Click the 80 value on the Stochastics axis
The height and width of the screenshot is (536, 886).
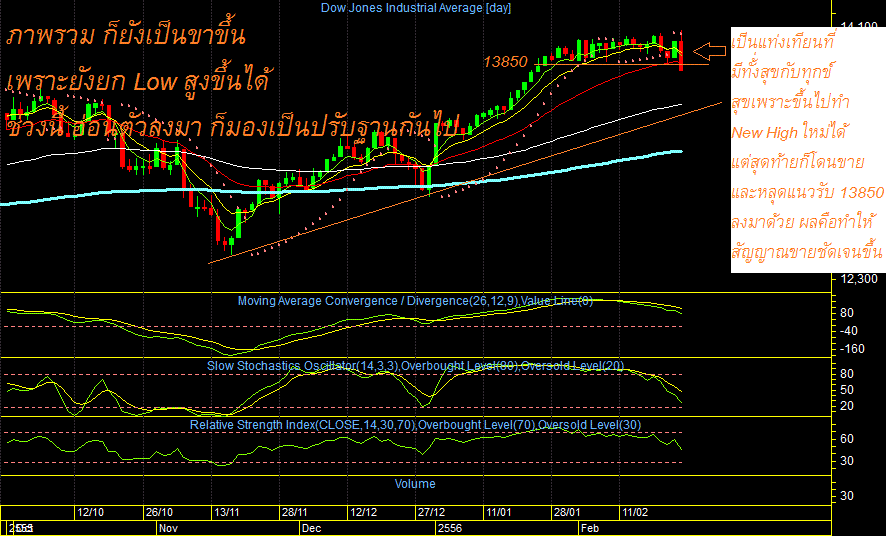[x=847, y=374]
